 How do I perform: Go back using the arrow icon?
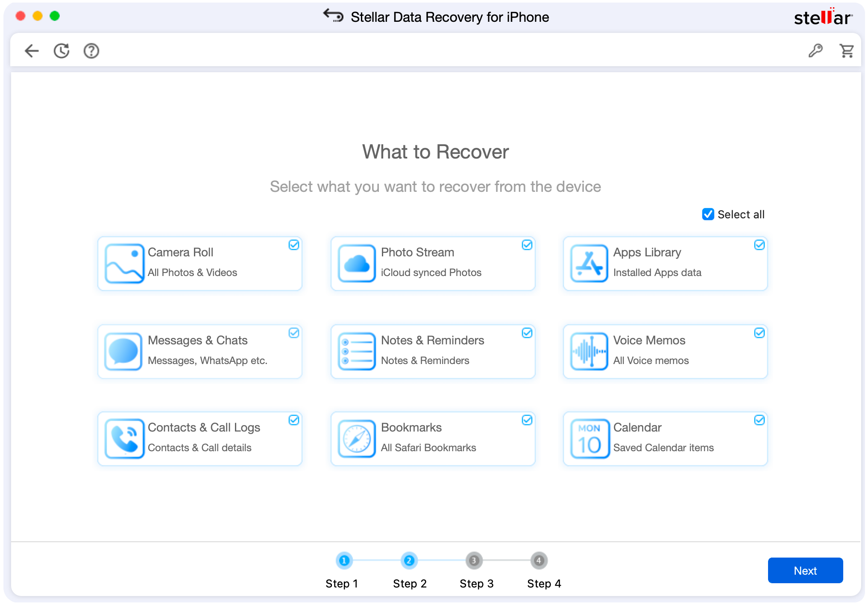pyautogui.click(x=31, y=50)
